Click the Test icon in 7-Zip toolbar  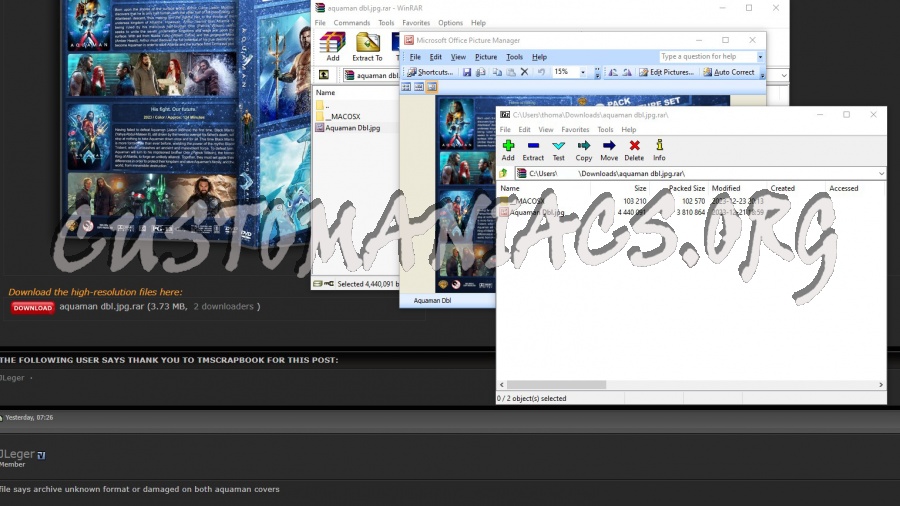(558, 146)
